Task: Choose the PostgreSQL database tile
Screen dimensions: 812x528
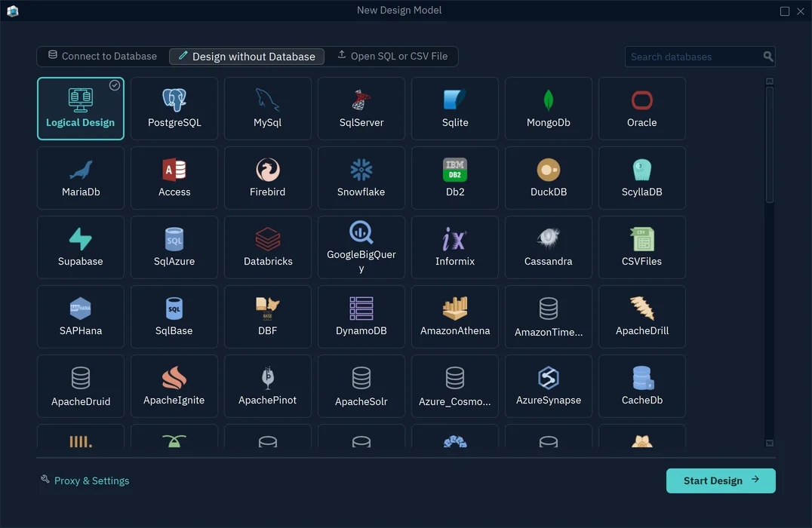Action: coord(174,109)
